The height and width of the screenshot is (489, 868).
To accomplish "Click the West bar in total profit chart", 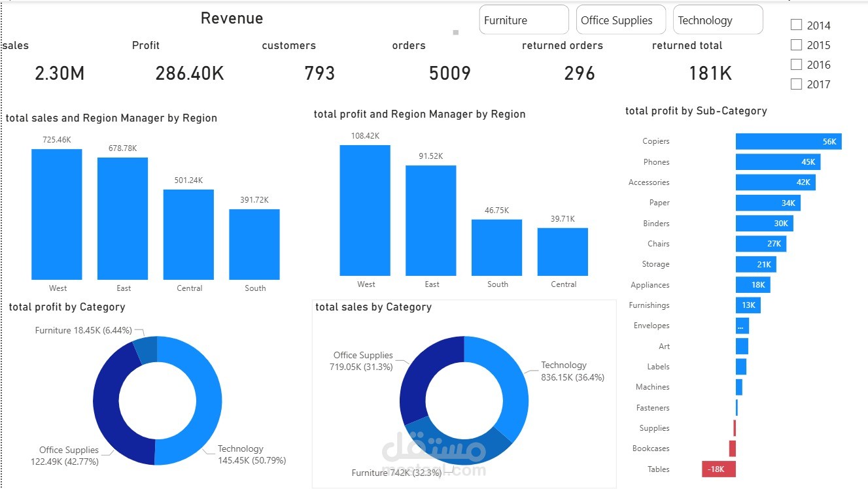I will pos(365,211).
